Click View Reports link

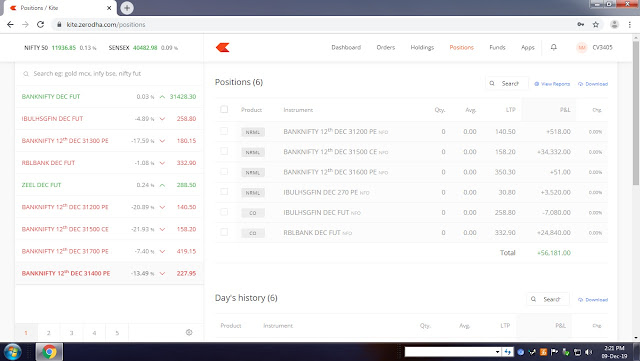coord(552,84)
